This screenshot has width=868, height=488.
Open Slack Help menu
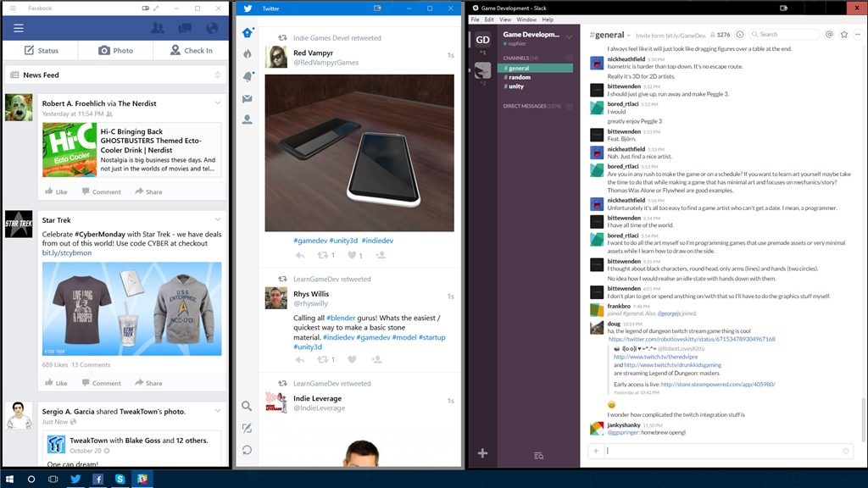(x=548, y=19)
